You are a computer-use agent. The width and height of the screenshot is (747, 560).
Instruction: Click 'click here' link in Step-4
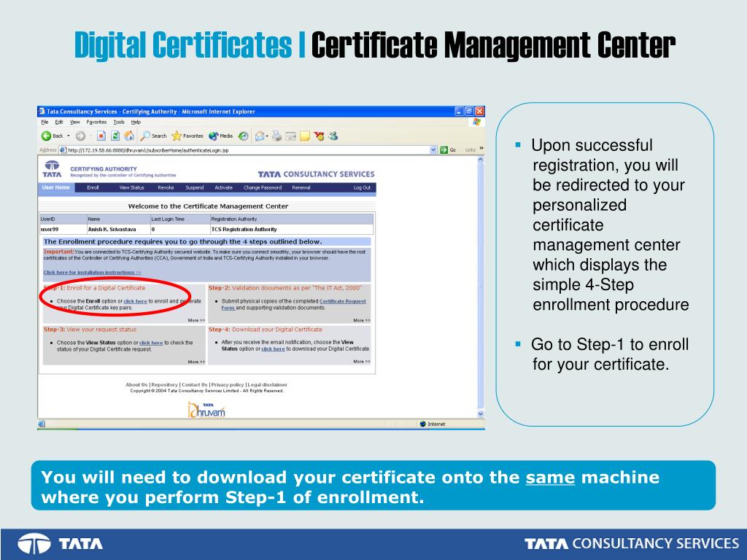click(x=273, y=349)
